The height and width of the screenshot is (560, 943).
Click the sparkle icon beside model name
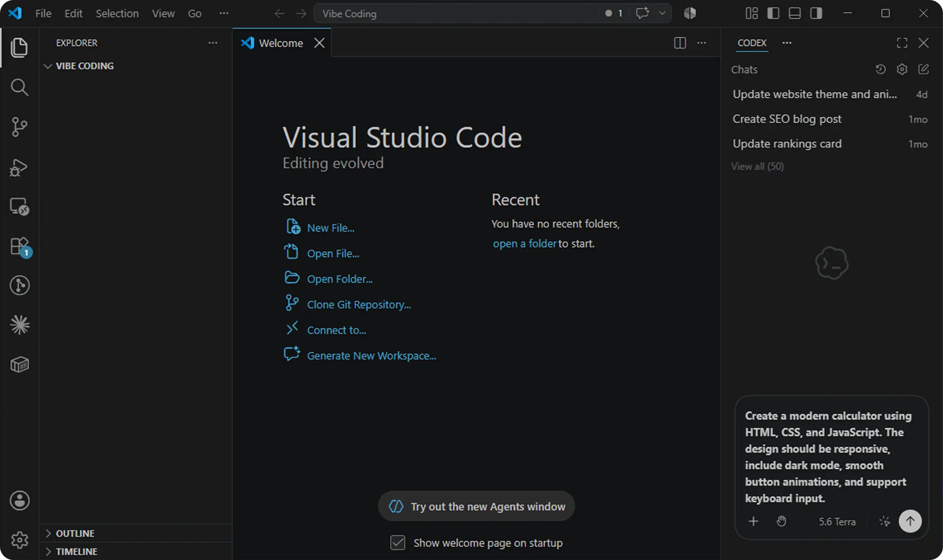(x=884, y=521)
